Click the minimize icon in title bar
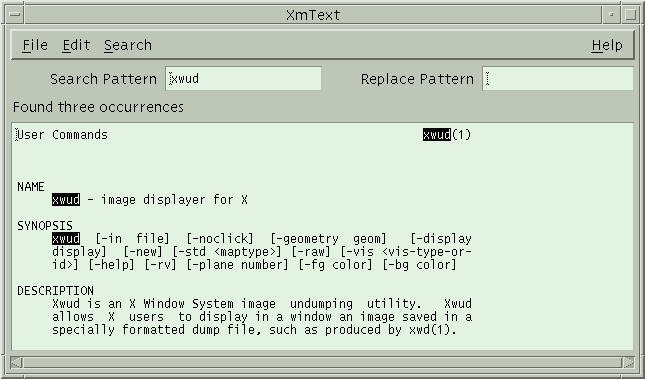 [x=611, y=15]
